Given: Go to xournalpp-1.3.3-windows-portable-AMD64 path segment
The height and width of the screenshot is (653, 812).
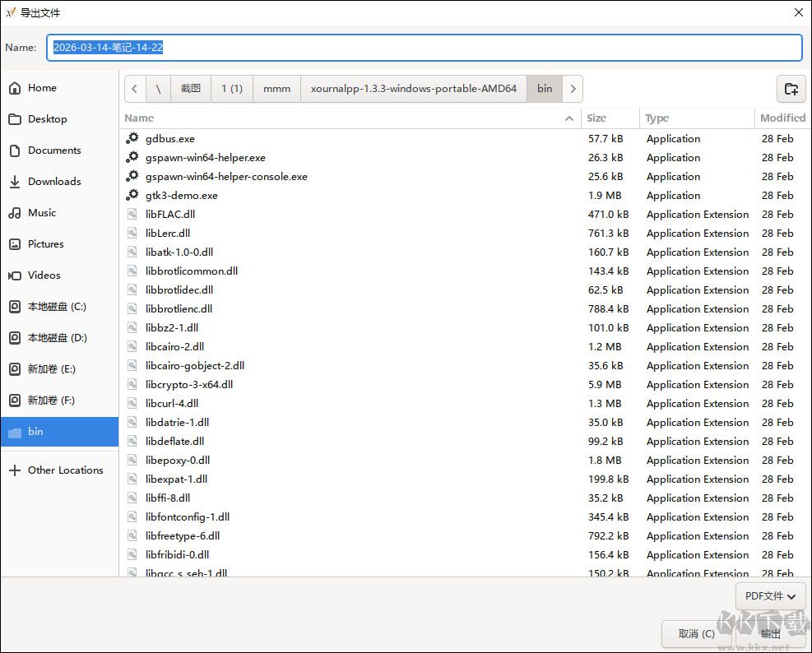Looking at the screenshot, I should (x=414, y=89).
